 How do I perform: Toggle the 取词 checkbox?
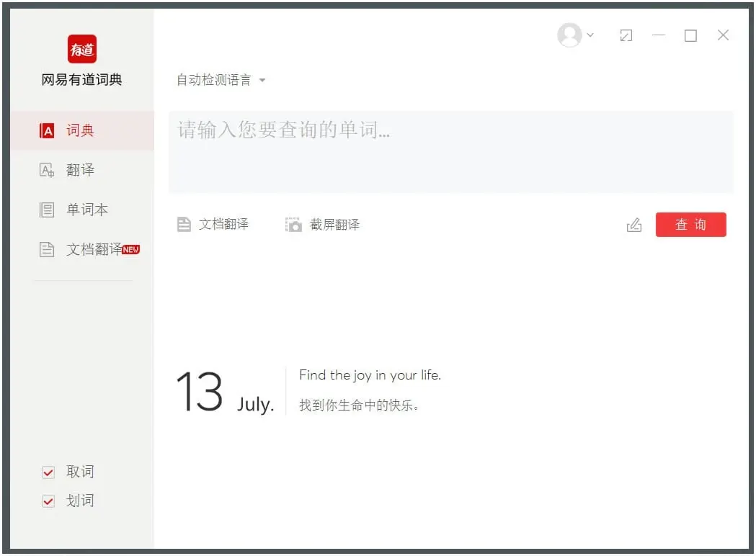coord(49,472)
